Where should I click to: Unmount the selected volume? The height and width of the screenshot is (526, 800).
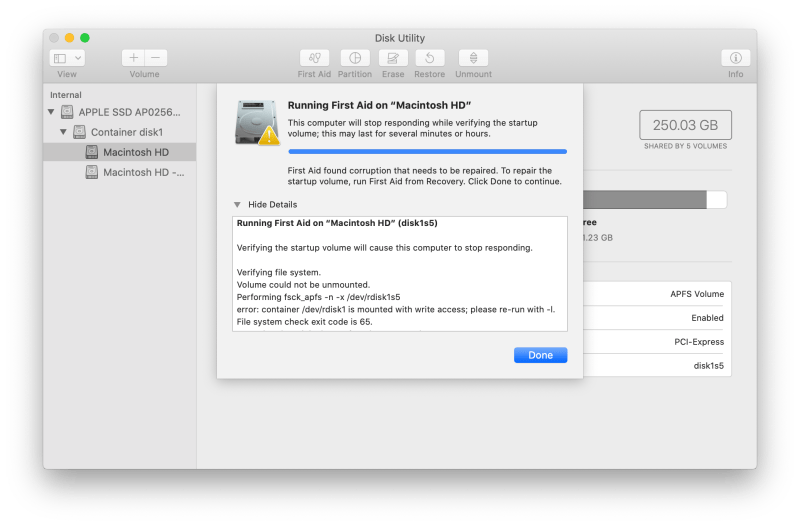click(473, 58)
